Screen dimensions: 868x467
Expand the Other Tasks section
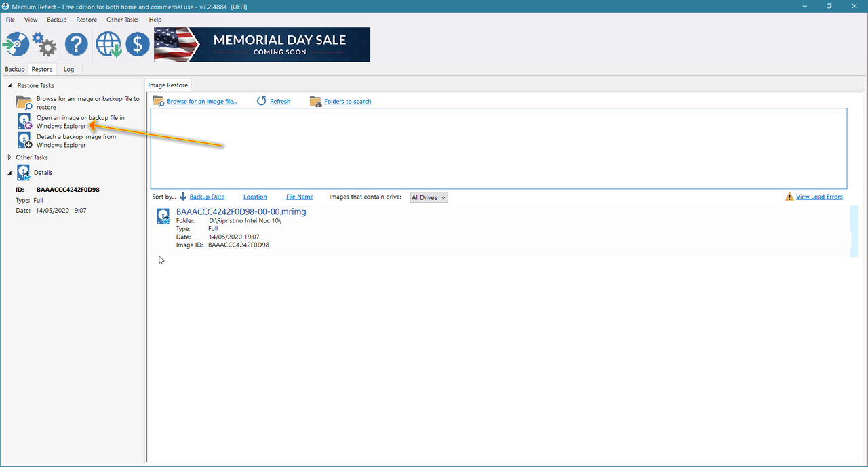tap(9, 157)
